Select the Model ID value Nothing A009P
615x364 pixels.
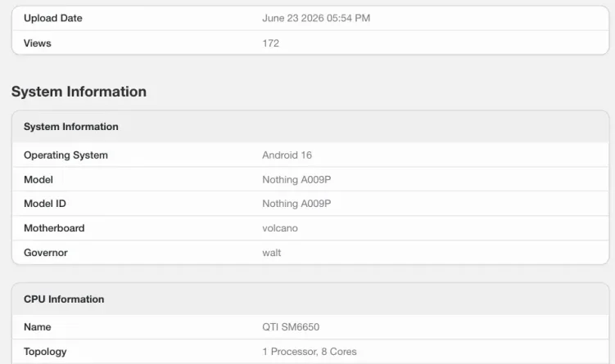tap(296, 204)
